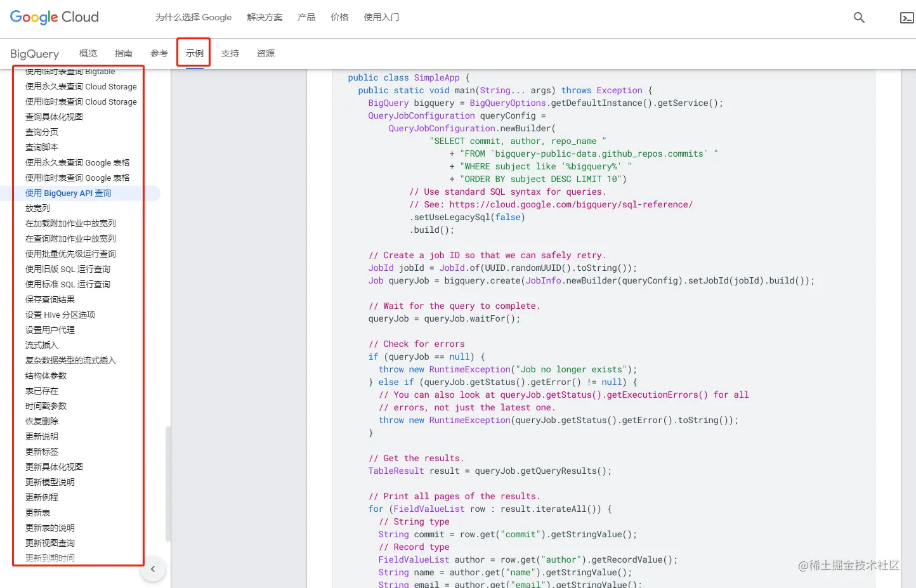Select the 示例 tab
Screen dimensions: 916x588
(x=195, y=53)
